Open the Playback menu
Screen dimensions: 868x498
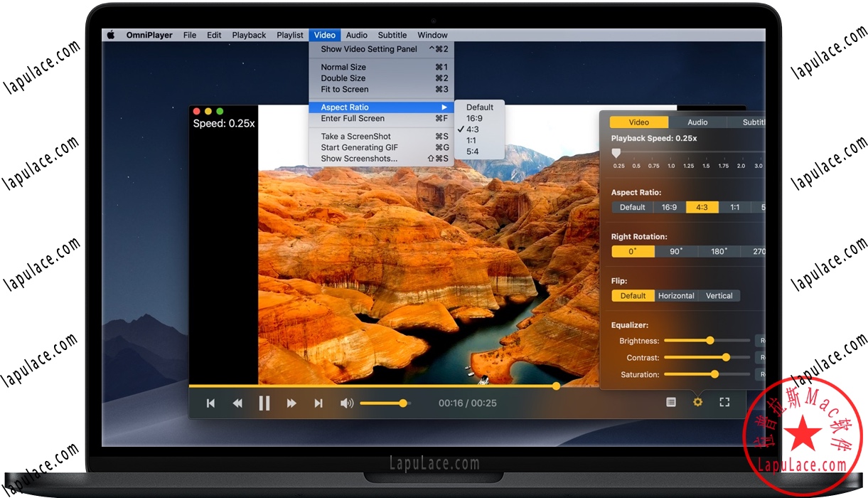[249, 34]
